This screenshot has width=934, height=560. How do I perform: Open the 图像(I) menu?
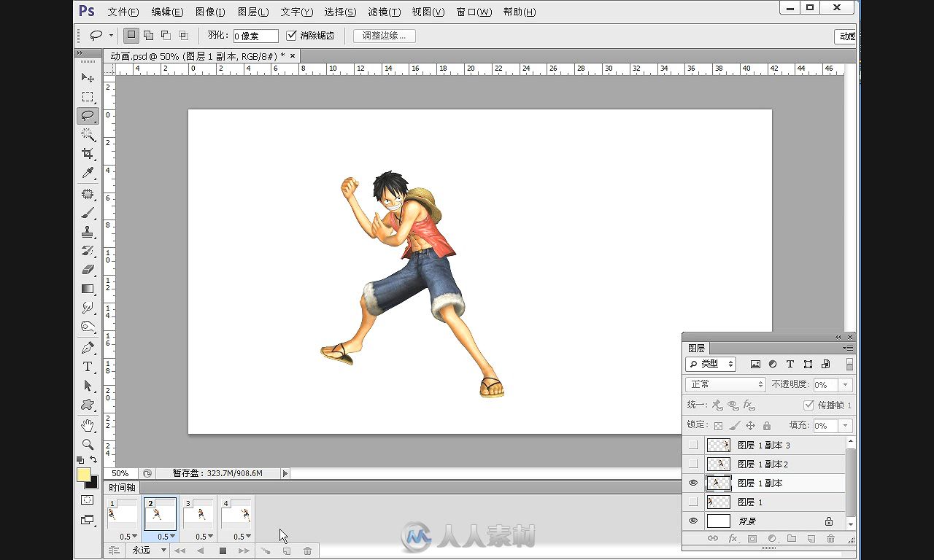(210, 12)
